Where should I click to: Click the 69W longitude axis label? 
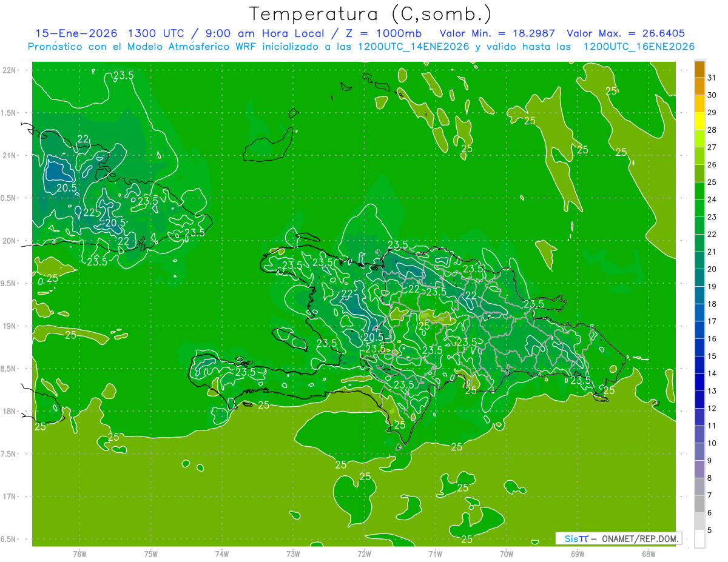[578, 554]
